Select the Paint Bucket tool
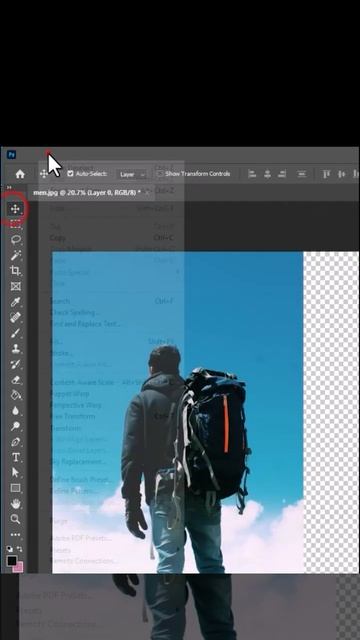Image resolution: width=360 pixels, height=640 pixels. click(x=15, y=395)
